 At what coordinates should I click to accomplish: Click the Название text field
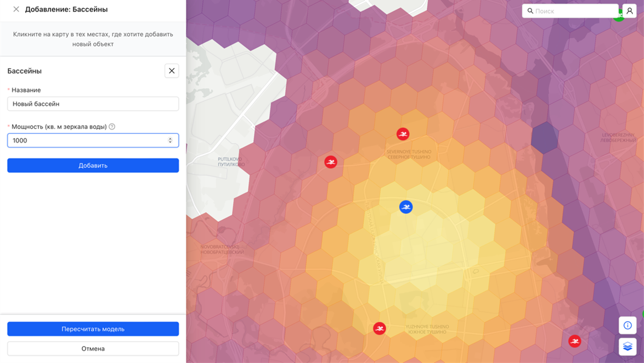click(x=93, y=104)
